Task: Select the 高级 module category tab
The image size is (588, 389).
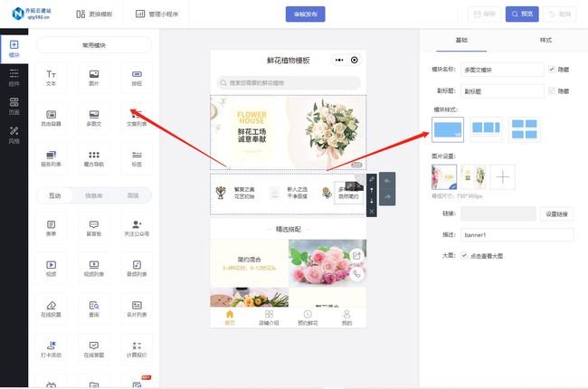Action: coord(133,195)
